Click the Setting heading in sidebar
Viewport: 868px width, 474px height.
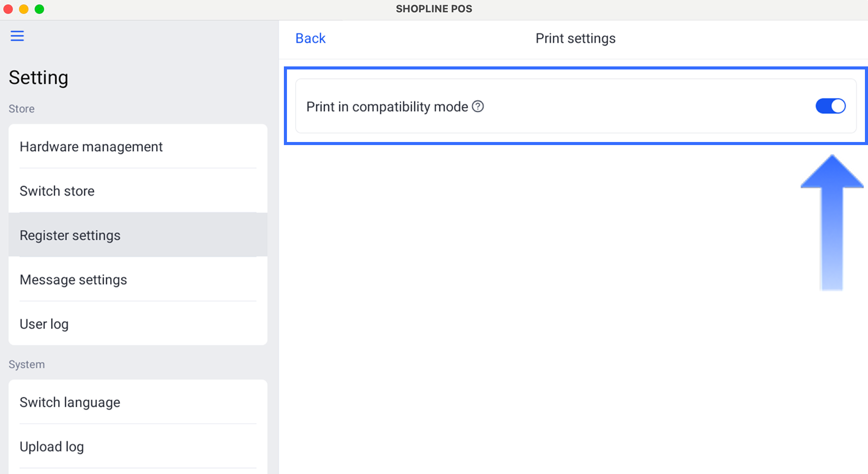[x=38, y=78]
